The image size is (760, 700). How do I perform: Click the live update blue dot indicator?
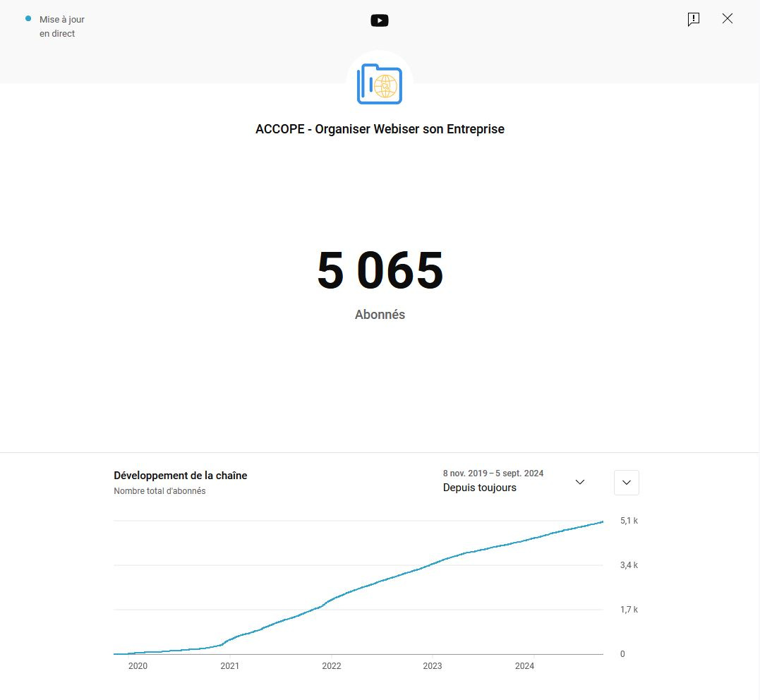coord(28,19)
